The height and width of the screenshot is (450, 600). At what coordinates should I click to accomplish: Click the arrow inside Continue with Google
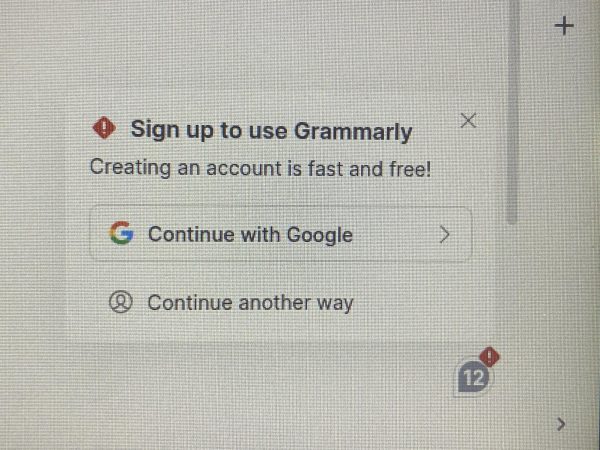pyautogui.click(x=444, y=234)
